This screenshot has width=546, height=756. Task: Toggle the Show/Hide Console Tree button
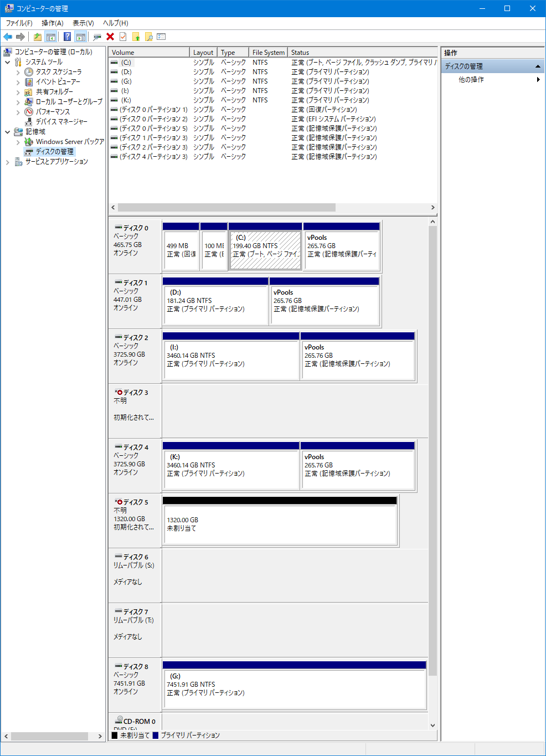point(50,37)
